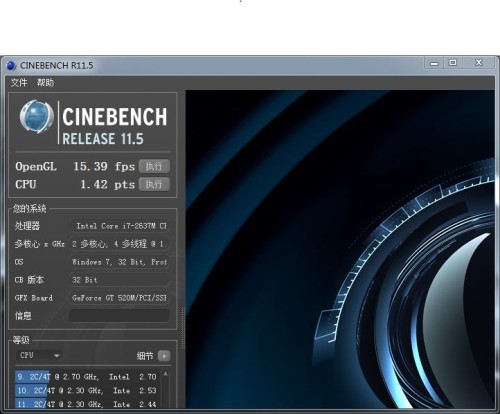Click the OS field Windows 7, 32 Bit
Screen dimensions: 500x414
[119, 262]
